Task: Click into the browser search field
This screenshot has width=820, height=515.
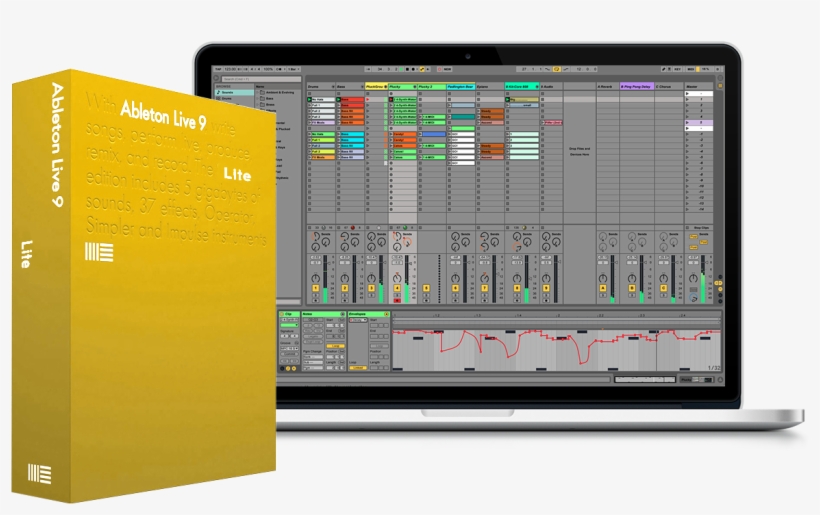Action: pos(261,79)
